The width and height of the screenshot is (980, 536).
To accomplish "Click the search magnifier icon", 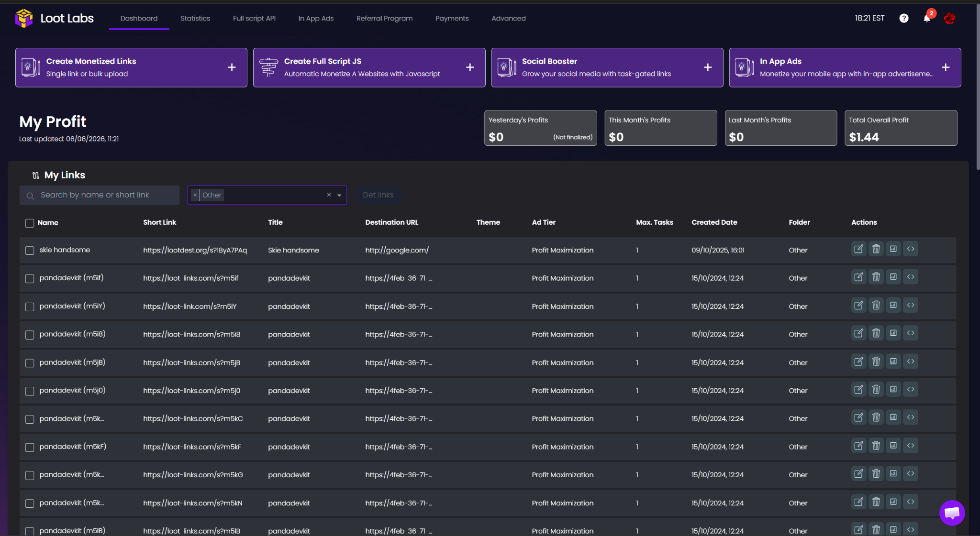I will tap(30, 196).
